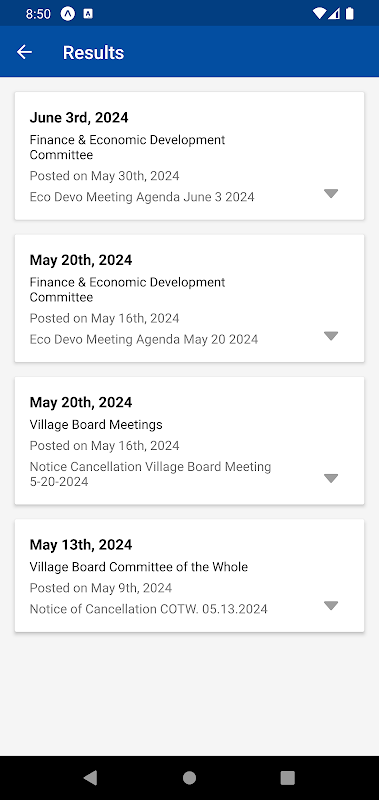Open Eco Devo Meeting Agenda June 3 2024
The width and height of the screenshot is (379, 800).
click(142, 197)
